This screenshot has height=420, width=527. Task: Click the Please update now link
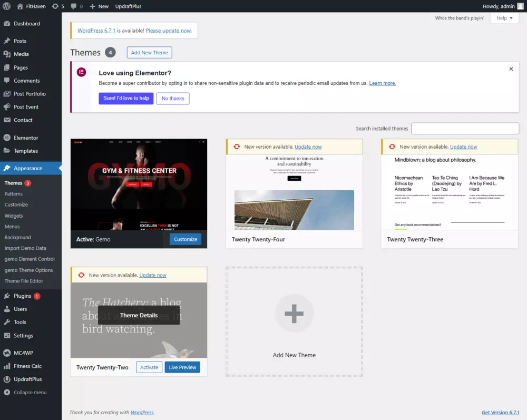pyautogui.click(x=169, y=31)
